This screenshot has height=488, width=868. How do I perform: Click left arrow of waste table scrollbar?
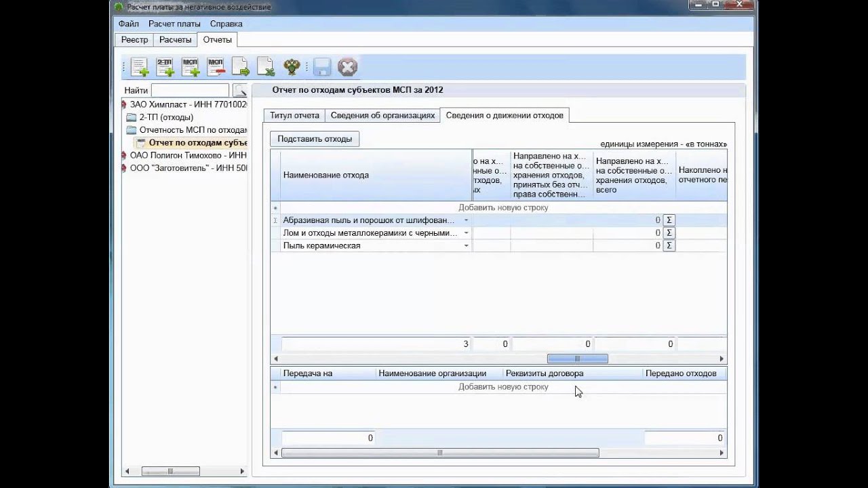(x=275, y=359)
